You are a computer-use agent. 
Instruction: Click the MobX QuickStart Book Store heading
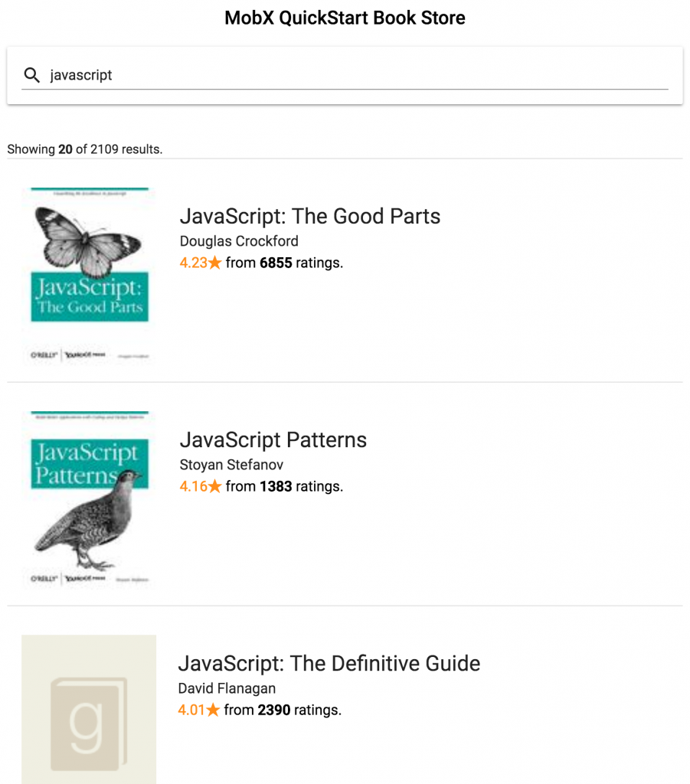345,18
